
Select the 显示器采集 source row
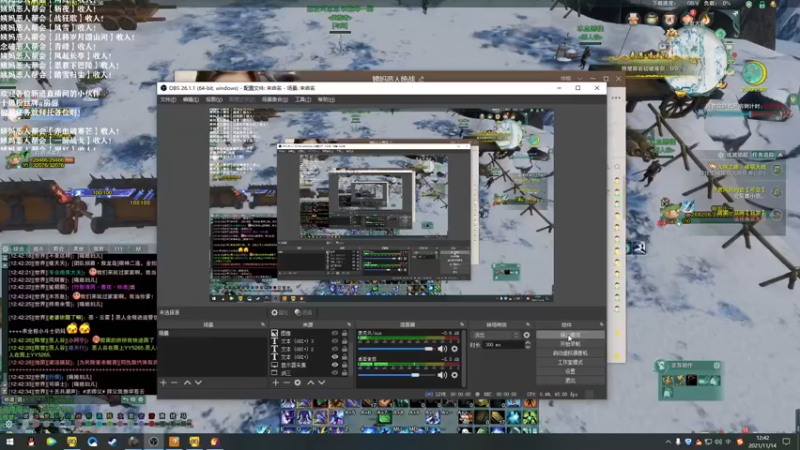pyautogui.click(x=309, y=365)
